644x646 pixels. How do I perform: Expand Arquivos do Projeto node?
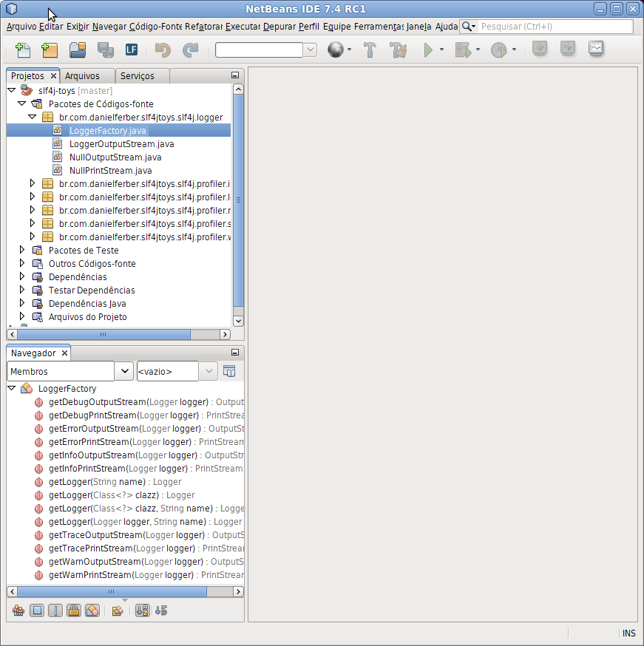[x=22, y=316]
